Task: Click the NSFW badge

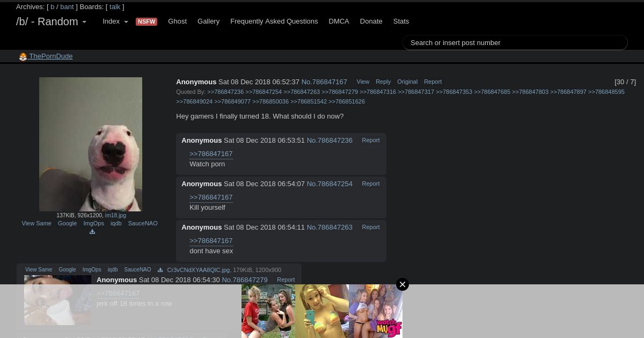Action: 147,21
